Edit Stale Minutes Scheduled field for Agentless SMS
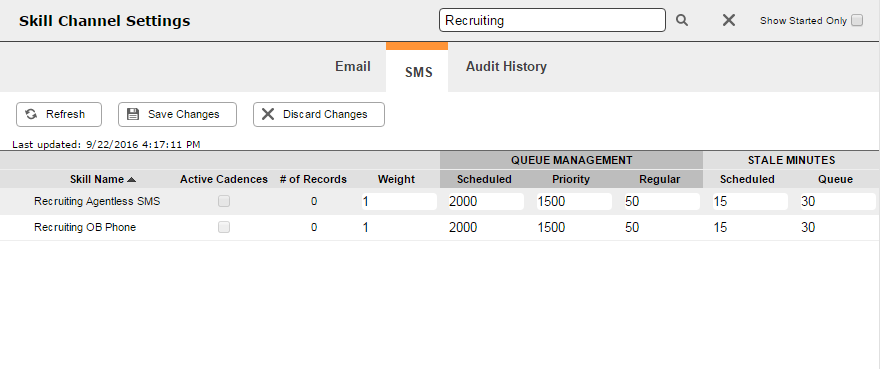880x369 pixels. tap(750, 202)
